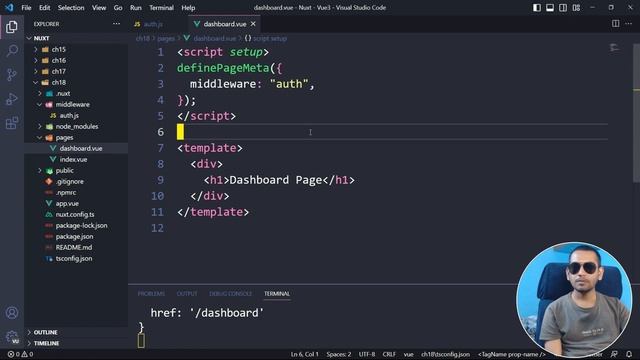The image size is (640, 360).
Task: Close the dashboard.vue editor tab
Action: 253,24
